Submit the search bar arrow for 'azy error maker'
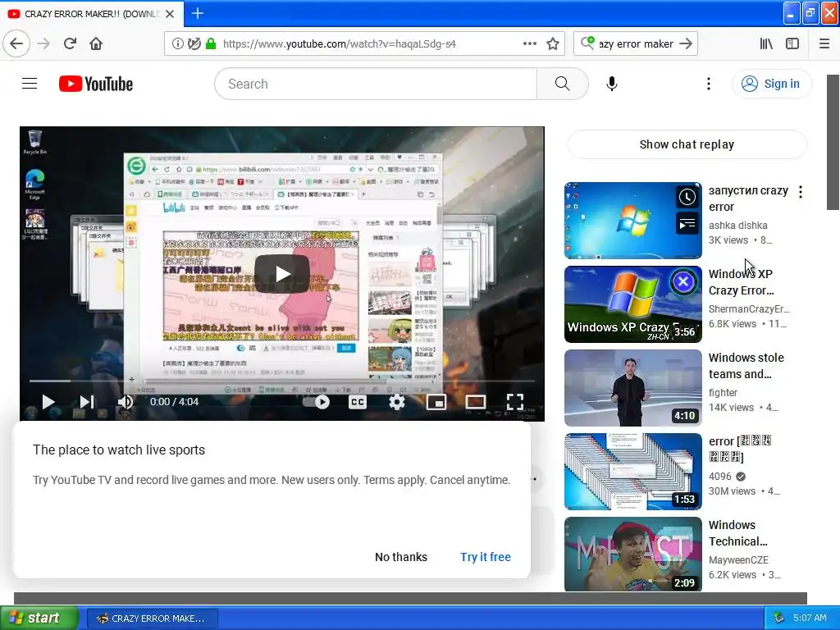 pyautogui.click(x=685, y=43)
